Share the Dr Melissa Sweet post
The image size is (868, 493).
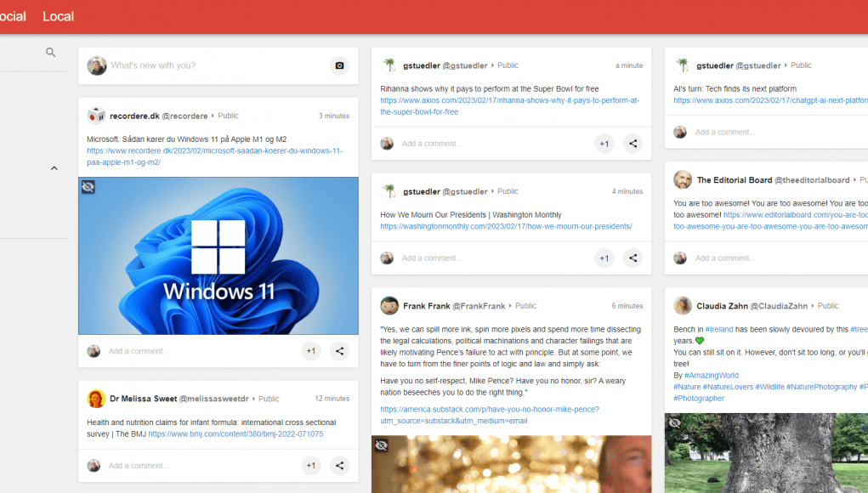tap(339, 465)
